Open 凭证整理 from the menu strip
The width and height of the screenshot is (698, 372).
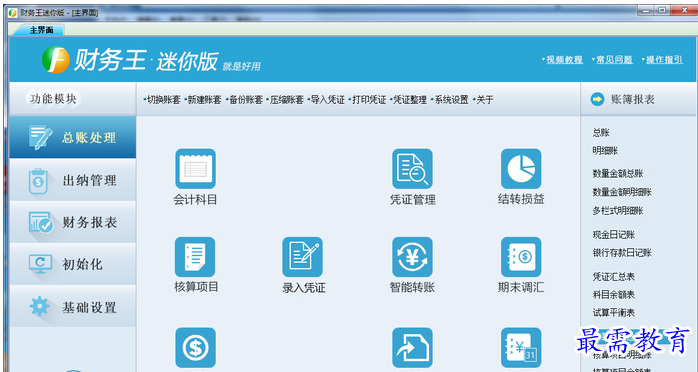click(410, 100)
